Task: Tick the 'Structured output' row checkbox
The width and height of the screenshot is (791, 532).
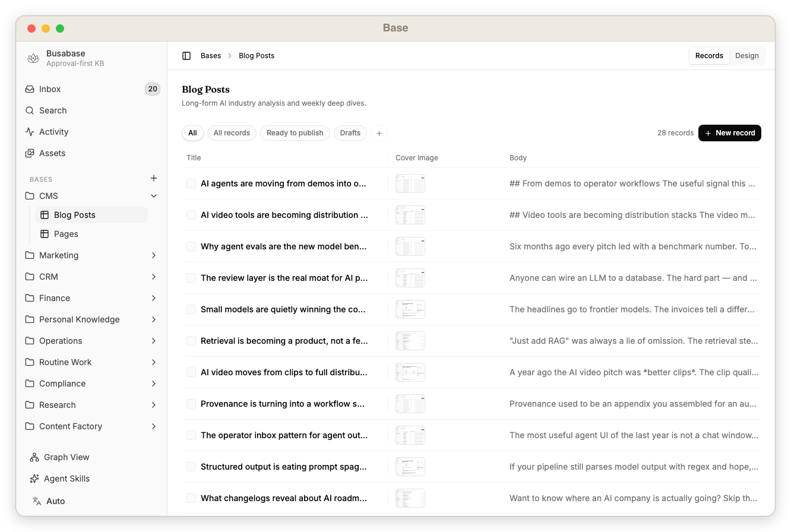Action: tap(191, 467)
